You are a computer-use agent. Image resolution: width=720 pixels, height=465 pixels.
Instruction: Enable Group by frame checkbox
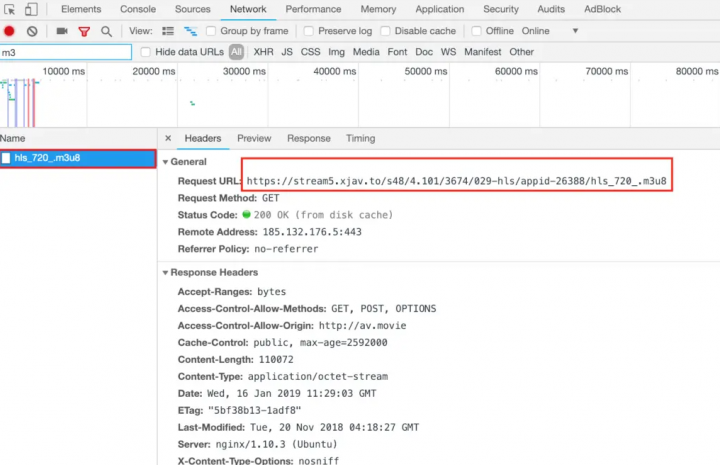(x=211, y=31)
